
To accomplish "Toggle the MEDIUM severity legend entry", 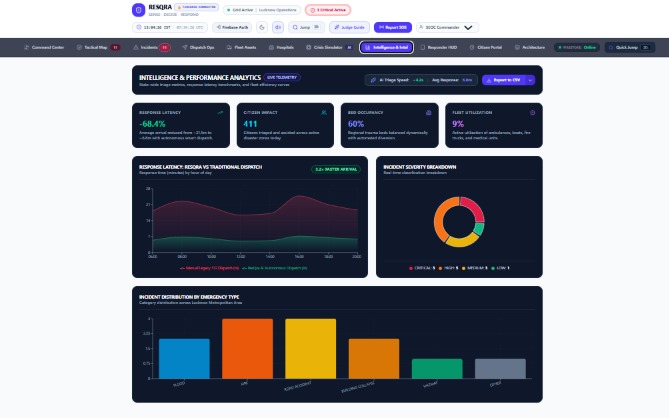I will [x=474, y=268].
